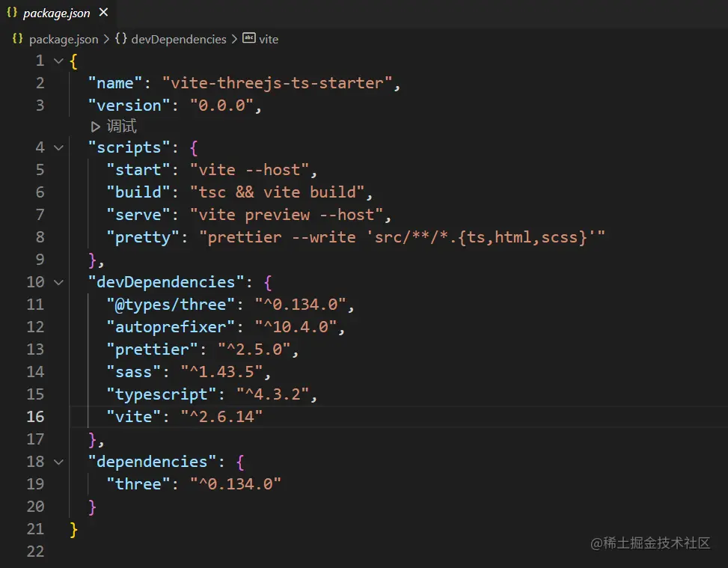This screenshot has height=568, width=728.
Task: Open the vite breadcrumb item
Action: [x=269, y=40]
